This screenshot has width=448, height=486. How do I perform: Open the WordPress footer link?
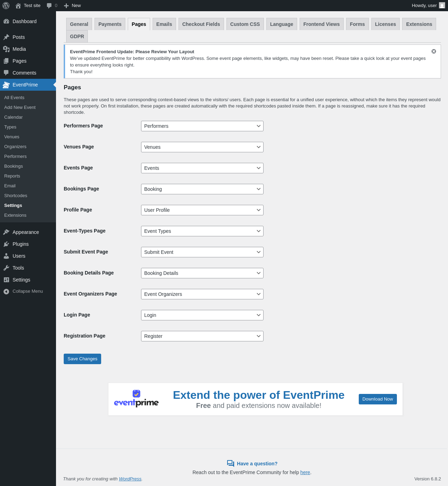tap(130, 479)
